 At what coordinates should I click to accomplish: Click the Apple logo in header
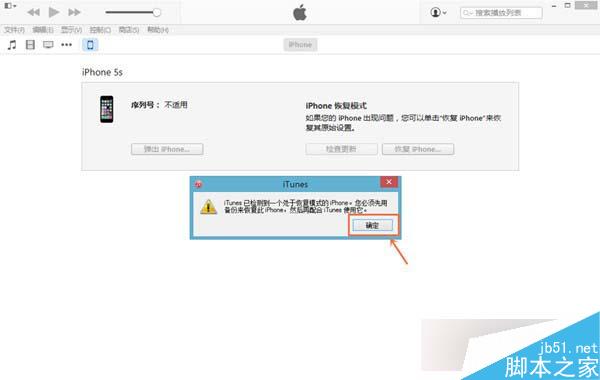pyautogui.click(x=300, y=13)
